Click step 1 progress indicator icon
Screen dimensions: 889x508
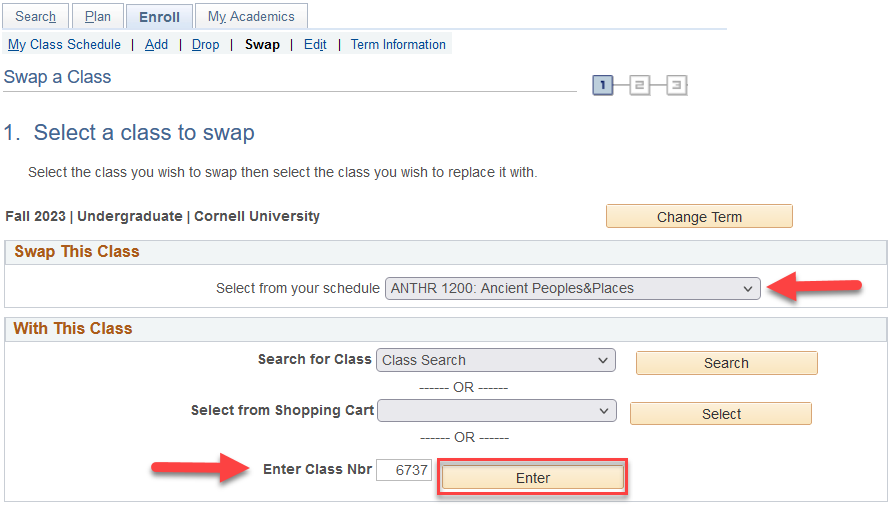[603, 86]
